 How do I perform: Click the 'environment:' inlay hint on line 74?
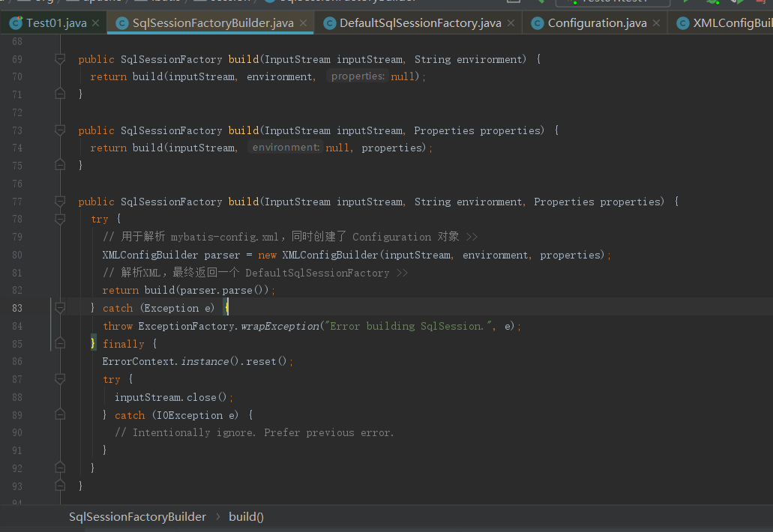tap(286, 148)
